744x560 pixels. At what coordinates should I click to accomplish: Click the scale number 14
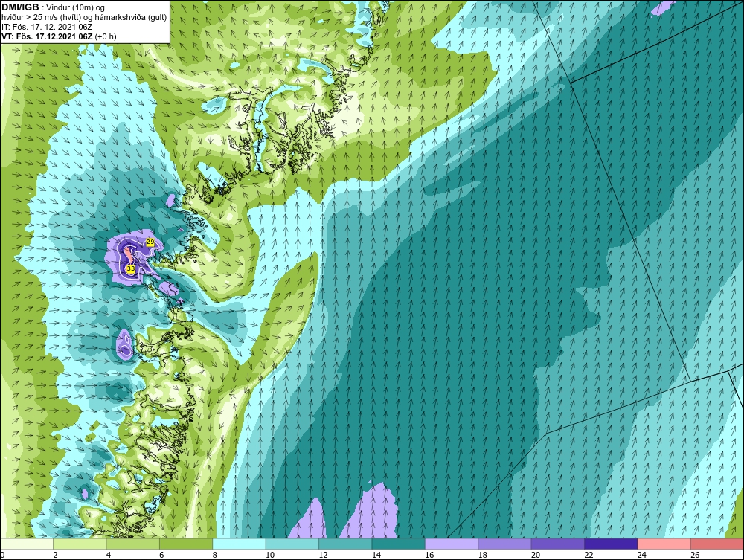tap(376, 555)
